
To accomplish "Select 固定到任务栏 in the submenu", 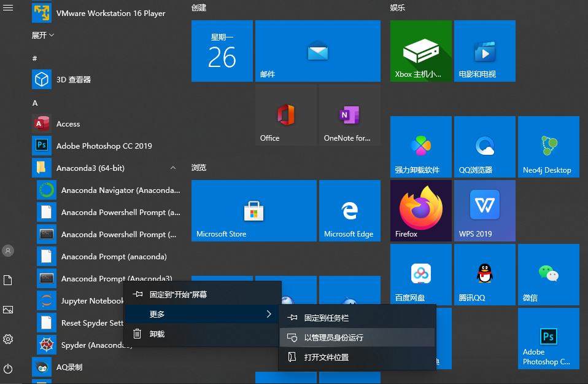I will tap(357, 318).
